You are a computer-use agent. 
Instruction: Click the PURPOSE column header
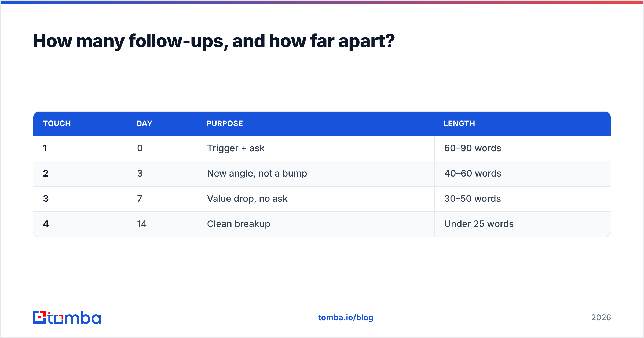coord(225,123)
